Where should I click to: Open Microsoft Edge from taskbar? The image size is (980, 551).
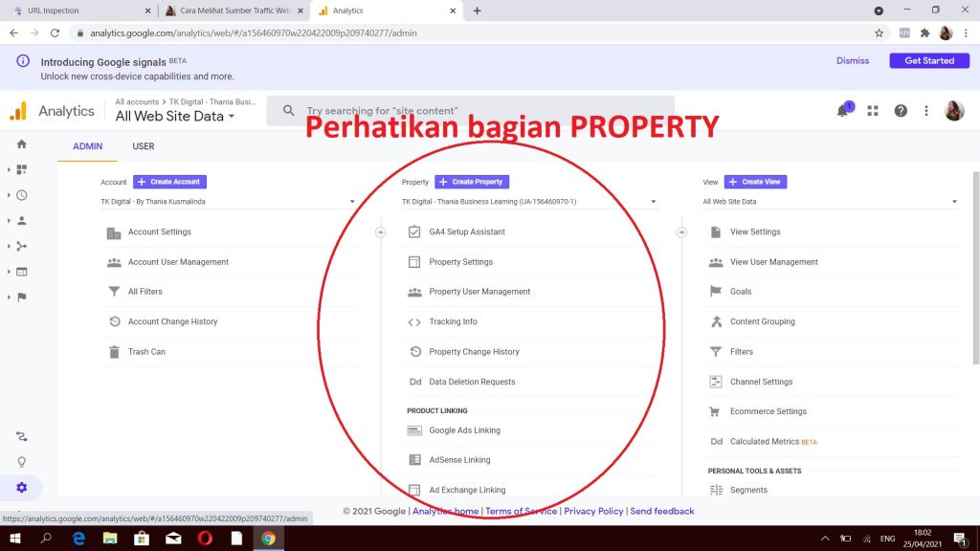tap(78, 539)
